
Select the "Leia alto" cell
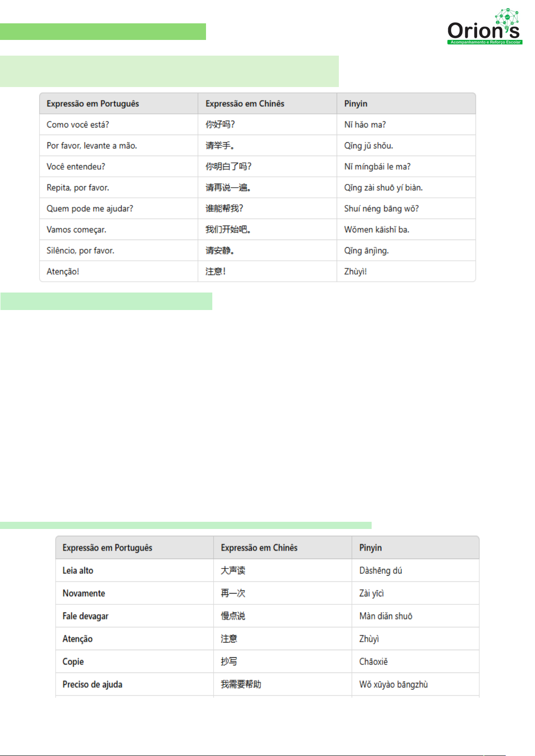(x=78, y=571)
